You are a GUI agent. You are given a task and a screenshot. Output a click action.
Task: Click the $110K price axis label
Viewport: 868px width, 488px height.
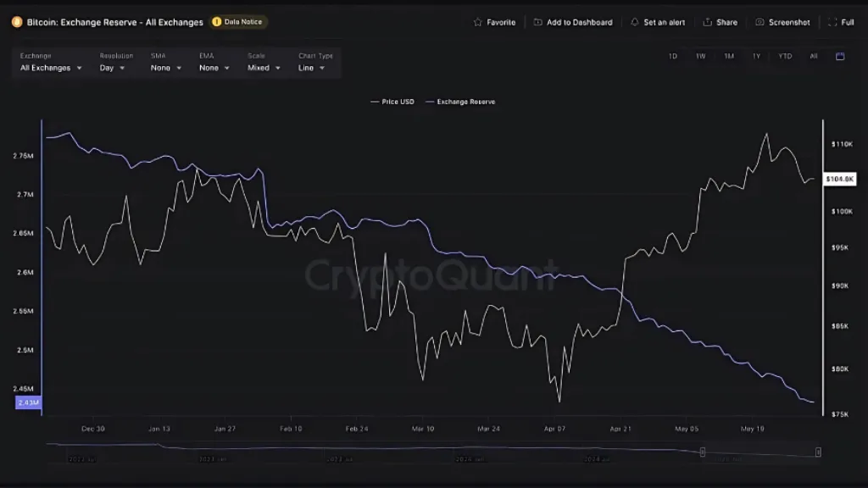pyautogui.click(x=842, y=144)
